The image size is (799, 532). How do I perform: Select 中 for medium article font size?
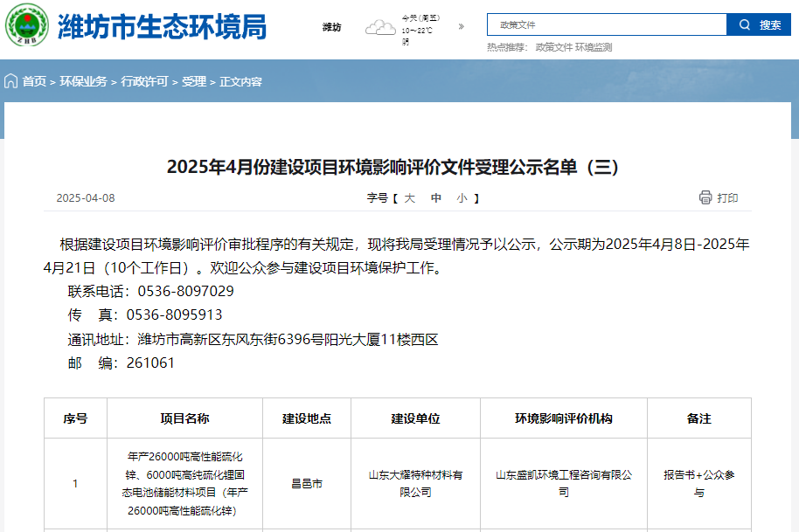tap(434, 198)
